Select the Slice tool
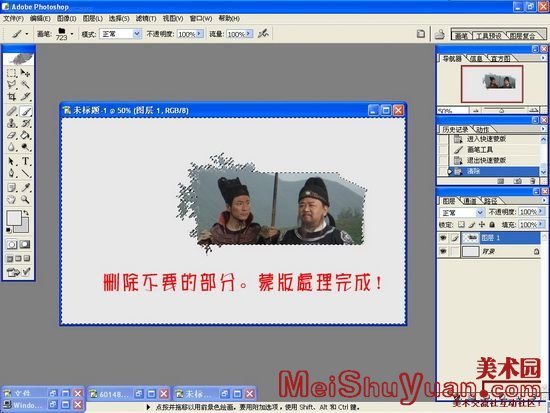 click(x=25, y=96)
